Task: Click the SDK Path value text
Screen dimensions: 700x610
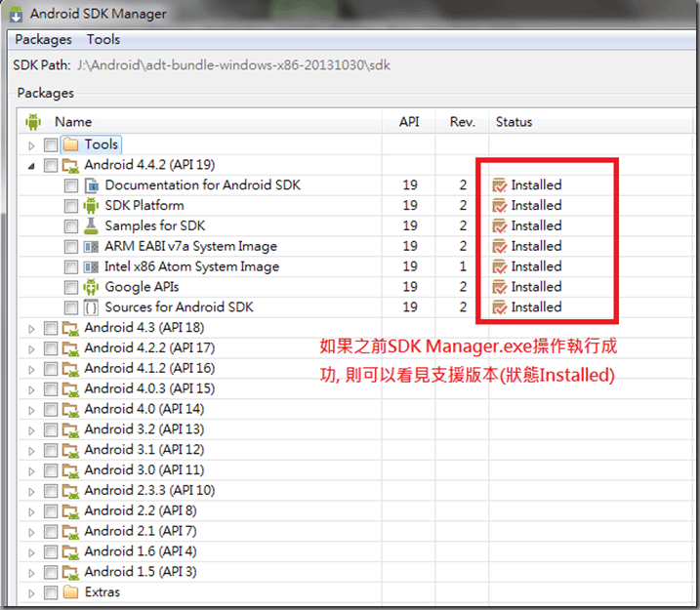Action: [x=234, y=65]
